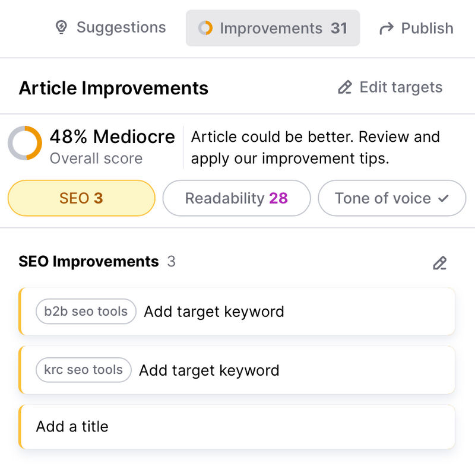
Task: Expand the krc seo tools keyword card
Action: pos(237,370)
